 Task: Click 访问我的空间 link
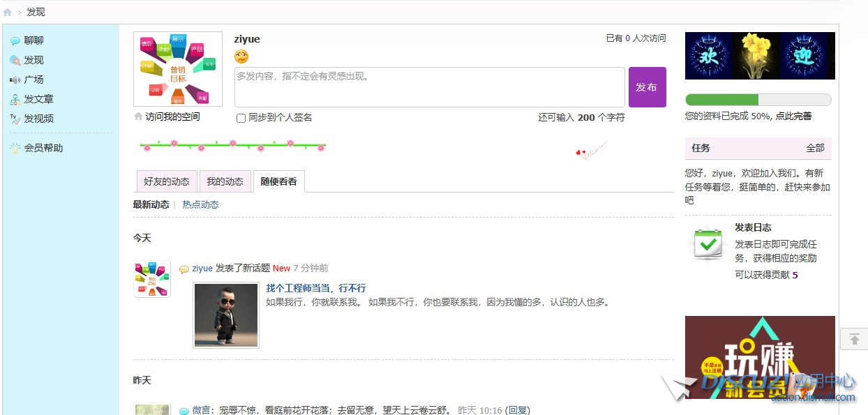(x=172, y=117)
